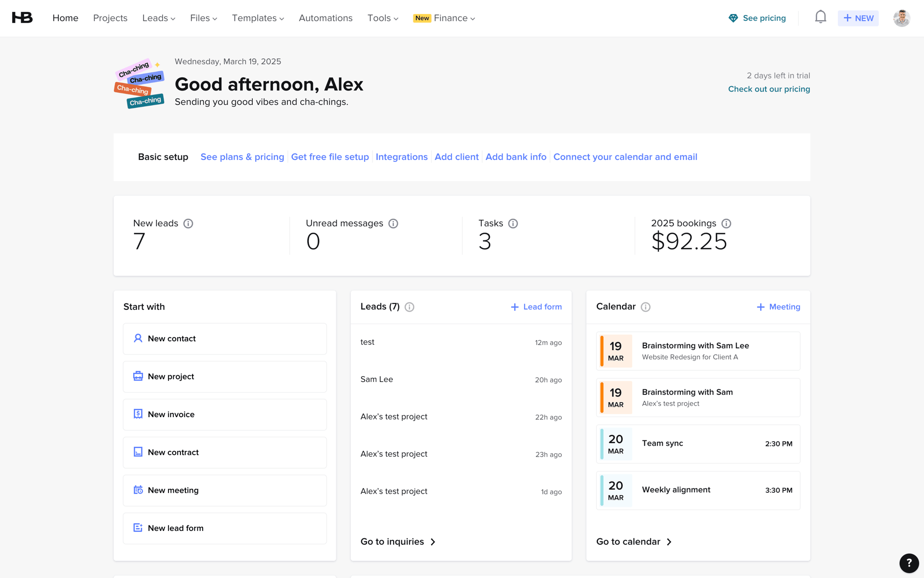Click the New project briefcase icon
This screenshot has height=578, width=924.
(x=138, y=376)
